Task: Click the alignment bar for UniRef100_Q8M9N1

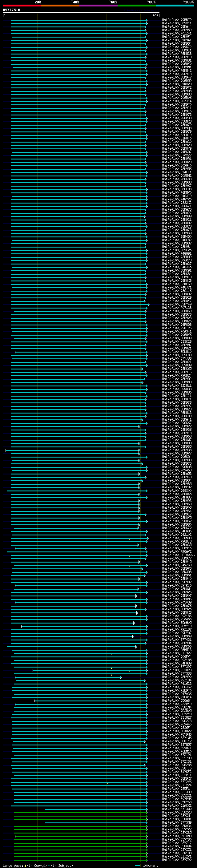Action: (79, 67)
